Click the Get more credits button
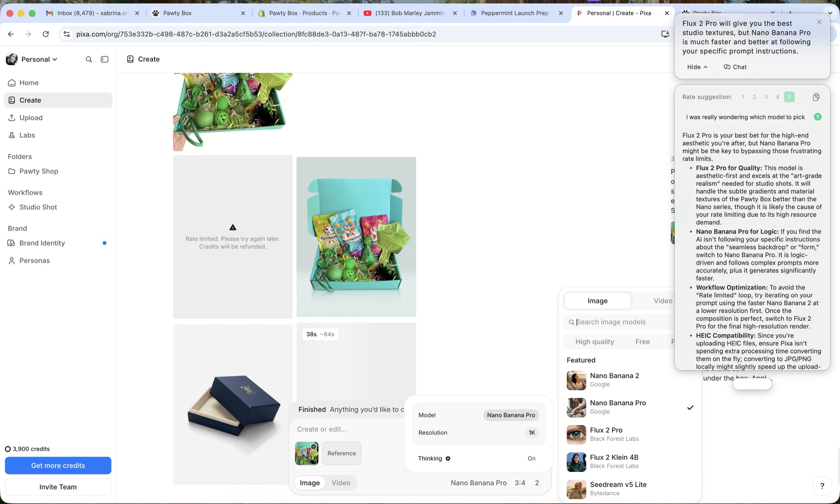The width and height of the screenshot is (840, 504). pyautogui.click(x=58, y=465)
